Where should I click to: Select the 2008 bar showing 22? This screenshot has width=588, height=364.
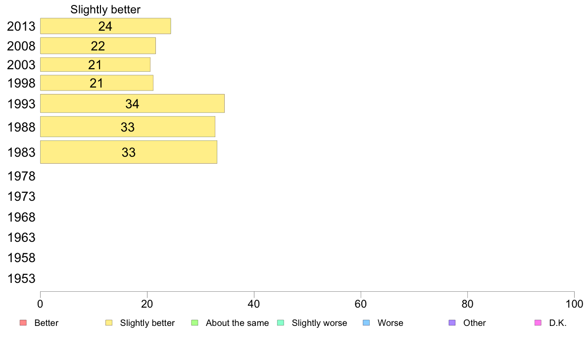[98, 45]
